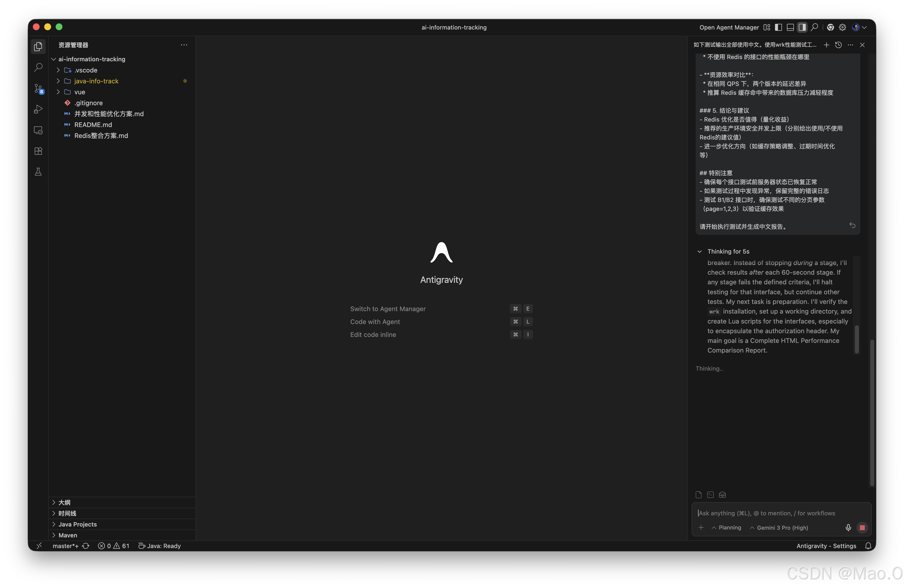The height and width of the screenshot is (588, 904).
Task: Toggle the primary sidebar visibility
Action: (778, 27)
